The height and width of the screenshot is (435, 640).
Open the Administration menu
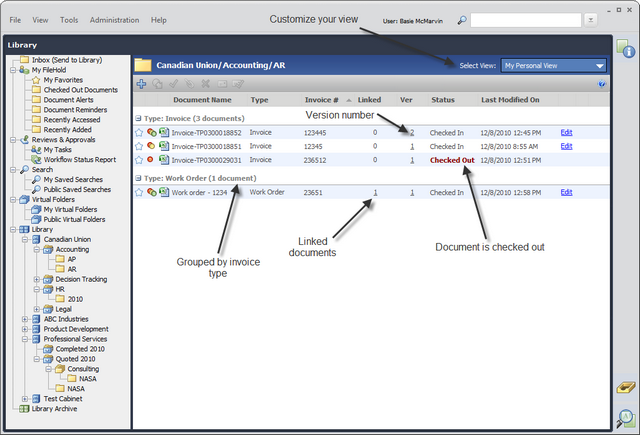point(114,20)
